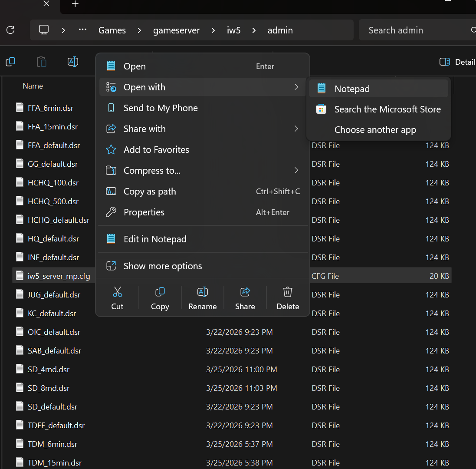Viewport: 476px width, 469px height.
Task: Click the Copy icon in the command bar
Action: tap(10, 62)
